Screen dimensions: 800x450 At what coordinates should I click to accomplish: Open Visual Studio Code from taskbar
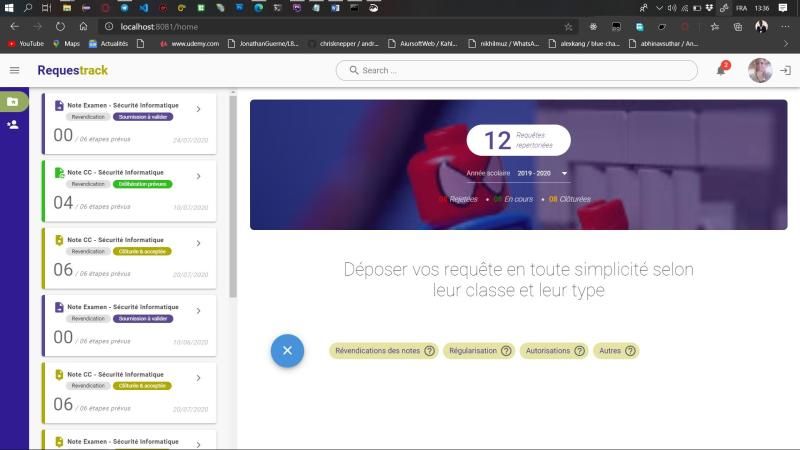click(144, 8)
